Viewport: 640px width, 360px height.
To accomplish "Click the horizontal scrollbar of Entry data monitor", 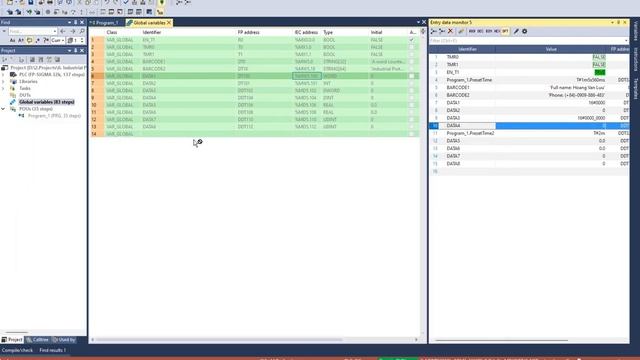I will click(x=501, y=340).
